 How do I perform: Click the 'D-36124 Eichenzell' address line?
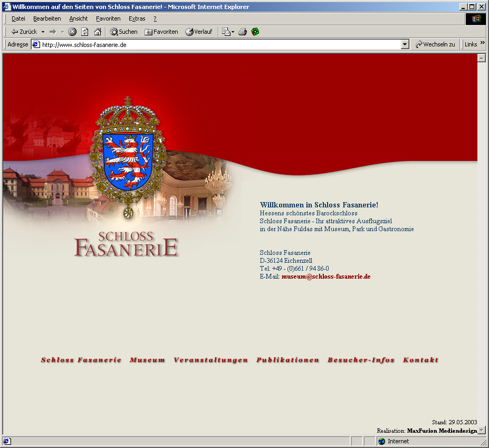(x=286, y=261)
